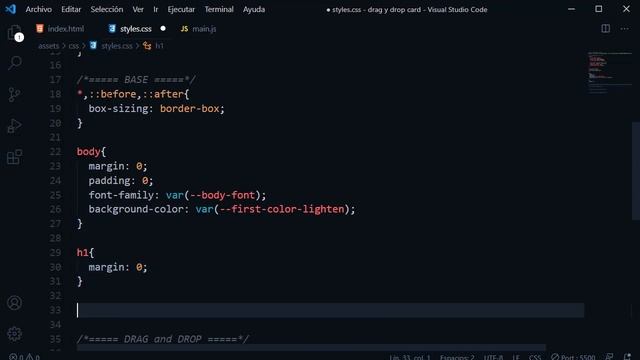Open the Ejecutar menu
This screenshot has width=640, height=360.
(181, 9)
